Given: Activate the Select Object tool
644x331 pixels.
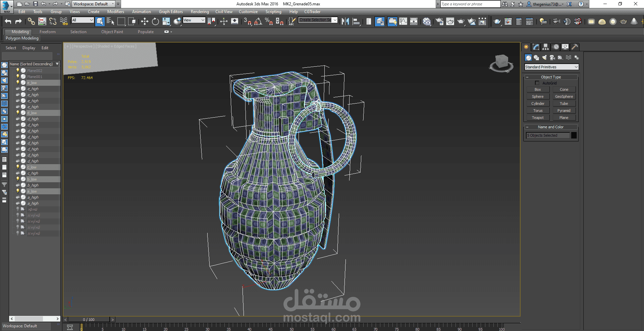Looking at the screenshot, I should 100,21.
